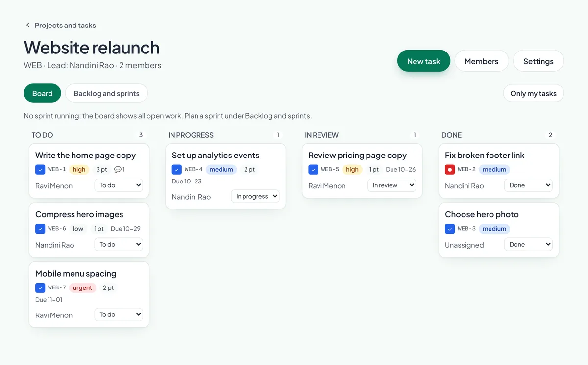
Task: Switch to Backlog and sprints tab
Action: 106,93
